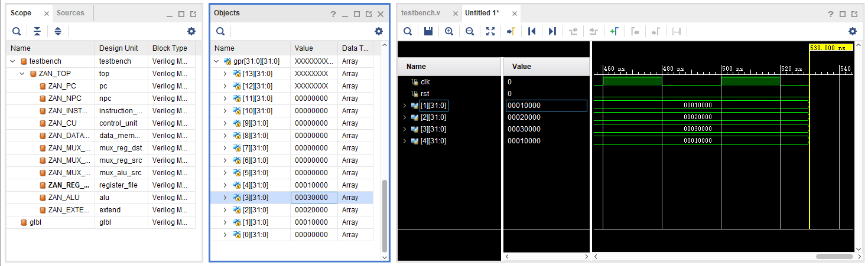868x266 pixels.
Task: Select ZAN_PC in the scope tree
Action: tap(62, 86)
